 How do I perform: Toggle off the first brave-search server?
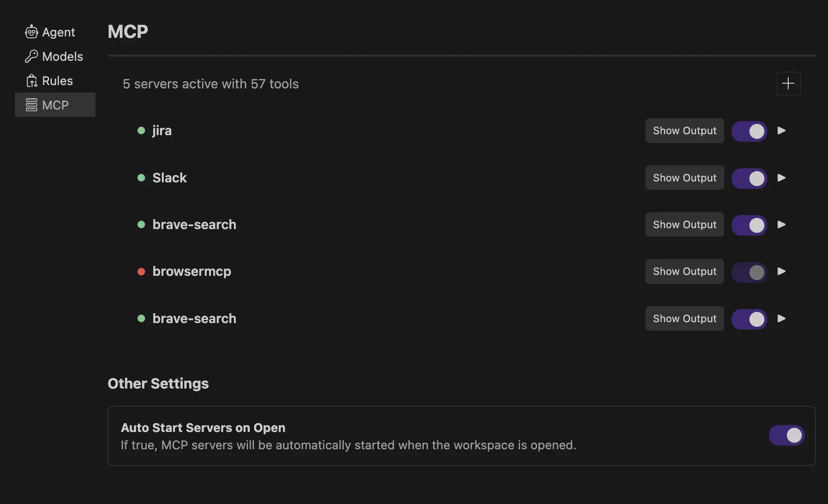[749, 225]
